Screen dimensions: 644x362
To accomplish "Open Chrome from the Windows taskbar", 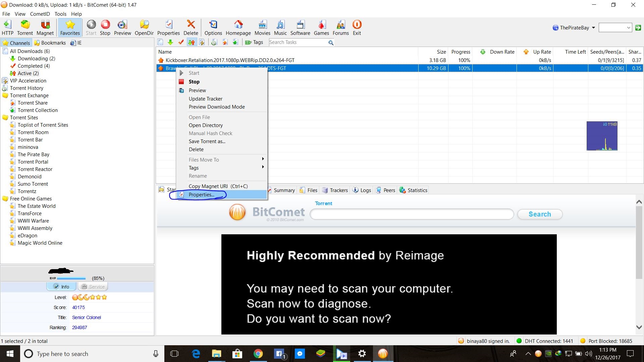I will (x=258, y=354).
